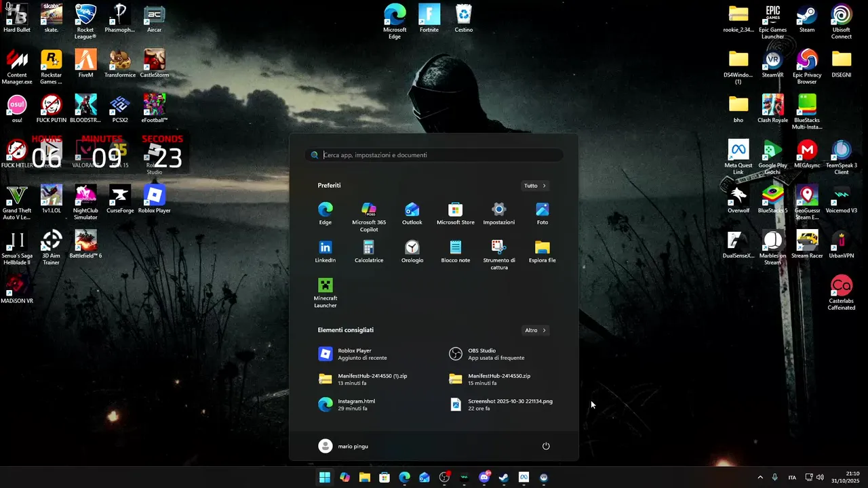868x488 pixels.
Task: Open File Explorer from the taskbar
Action: 365,477
